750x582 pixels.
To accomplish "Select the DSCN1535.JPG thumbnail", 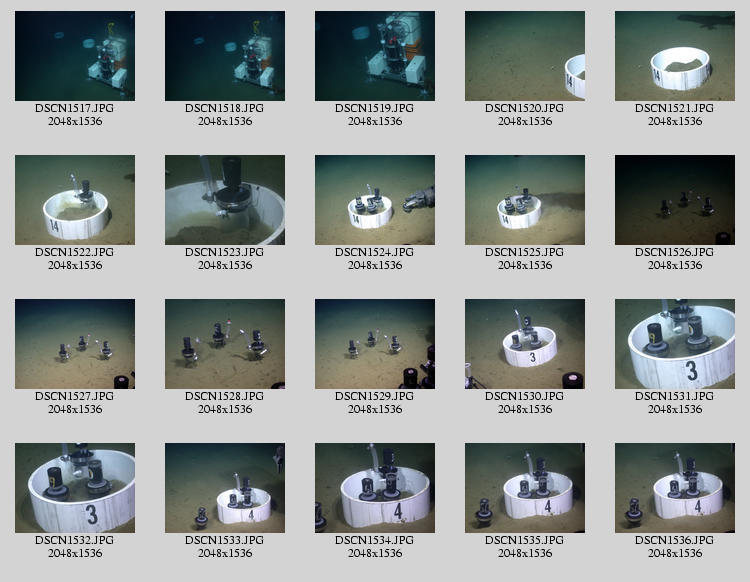I will 525,488.
